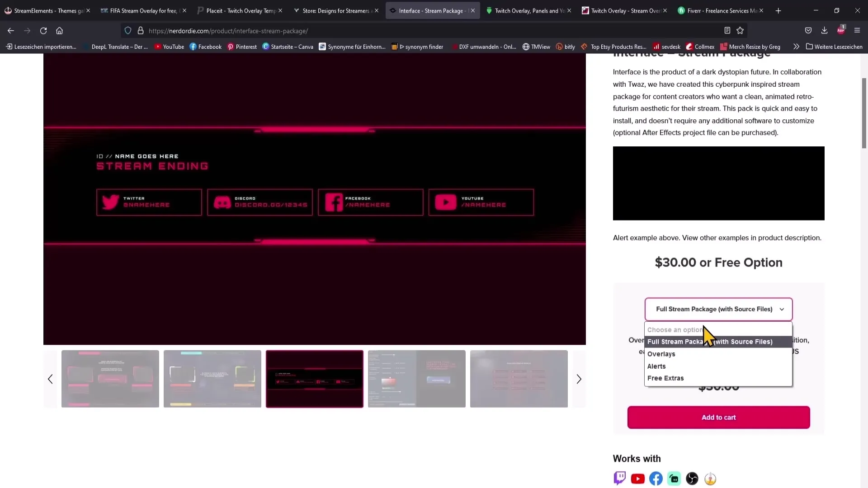This screenshot has height=488, width=868.
Task: Choose the Alerts option
Action: 718,366
